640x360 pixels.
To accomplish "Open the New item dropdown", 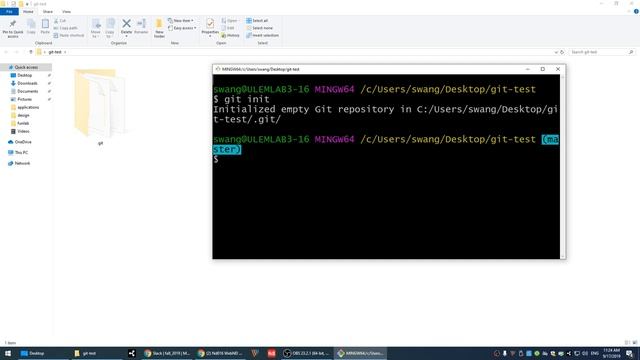I will [x=181, y=20].
